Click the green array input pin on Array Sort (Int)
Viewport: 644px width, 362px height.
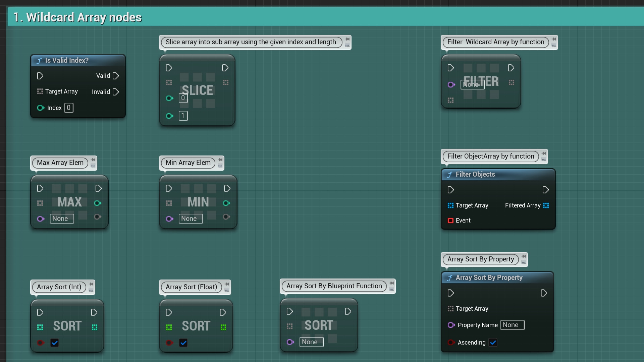point(40,327)
